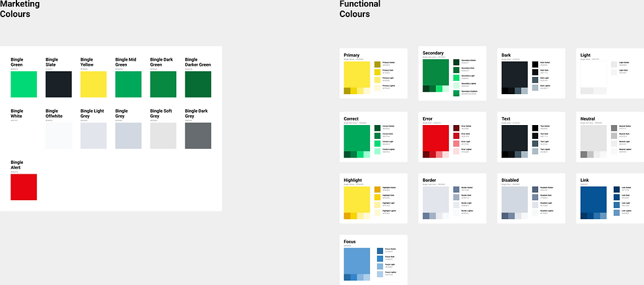
Task: Click the large Highlight yellow swatch
Action: 356,199
